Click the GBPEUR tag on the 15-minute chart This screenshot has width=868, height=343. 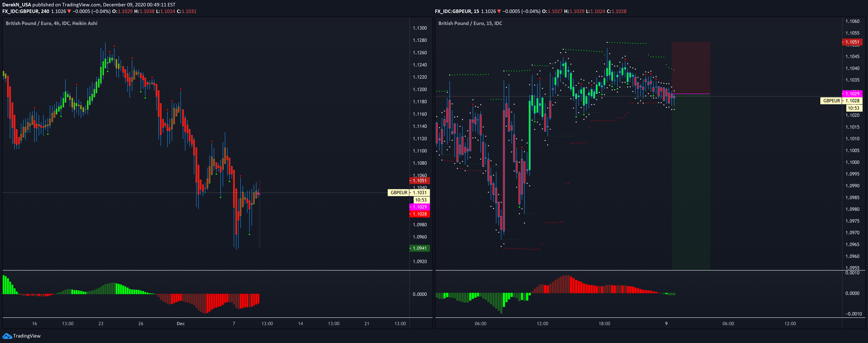pos(831,101)
